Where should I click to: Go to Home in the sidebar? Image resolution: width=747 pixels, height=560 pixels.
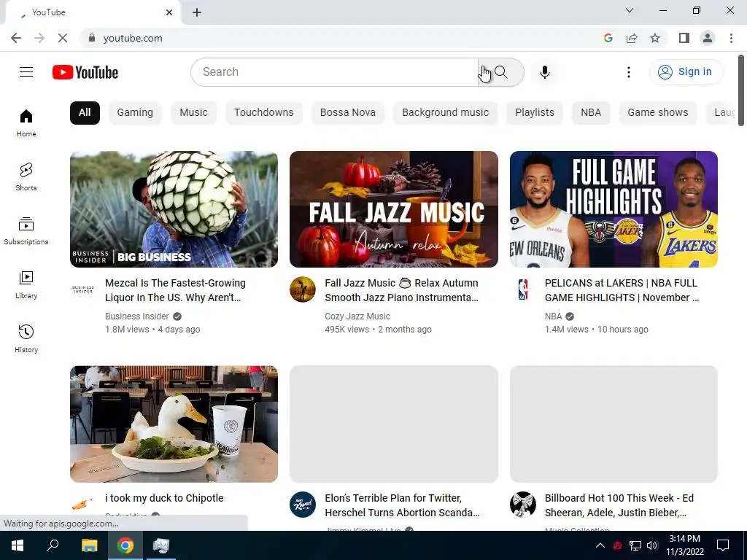coord(26,122)
